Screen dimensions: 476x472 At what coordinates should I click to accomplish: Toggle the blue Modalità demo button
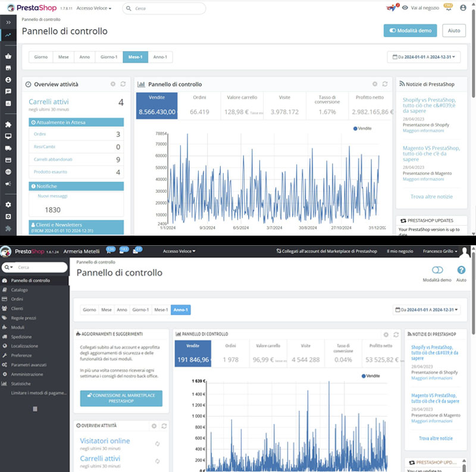pos(410,30)
